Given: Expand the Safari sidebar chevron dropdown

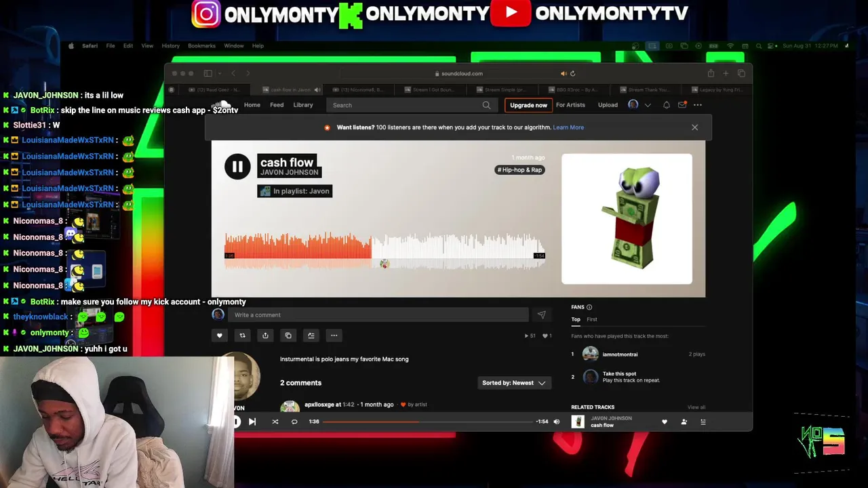Looking at the screenshot, I should [220, 73].
